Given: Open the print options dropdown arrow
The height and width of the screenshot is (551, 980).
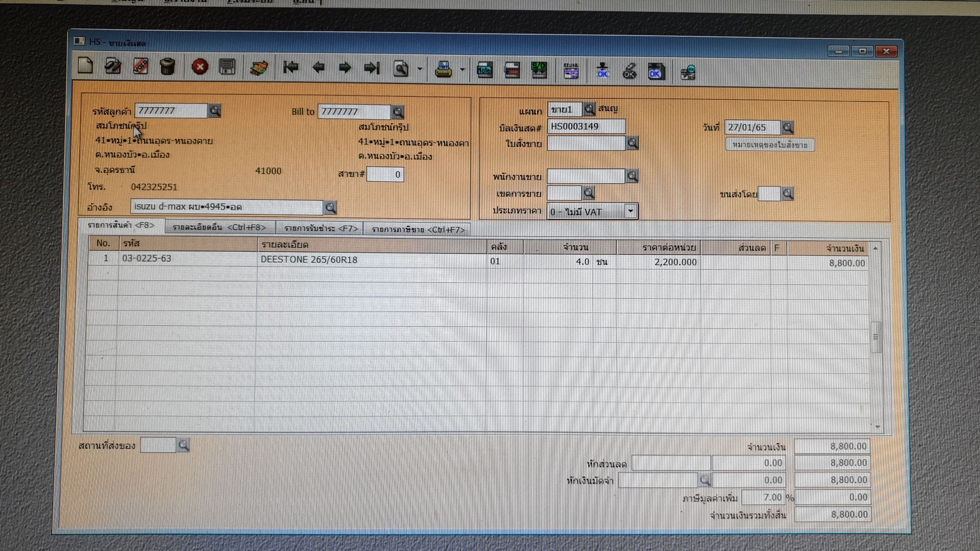Looking at the screenshot, I should click(x=462, y=69).
